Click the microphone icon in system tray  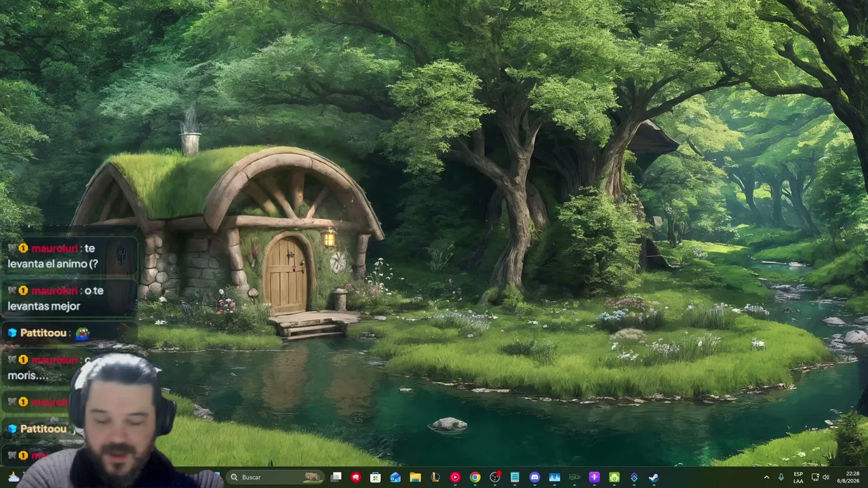coord(781,477)
